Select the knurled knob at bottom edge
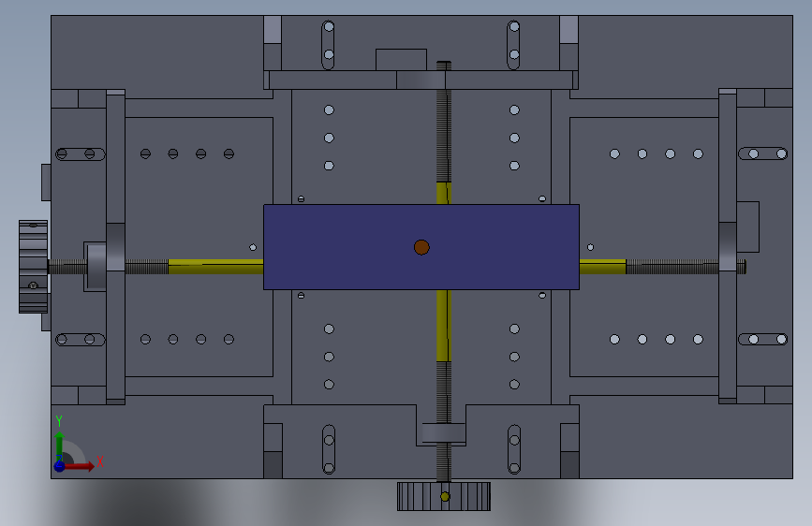 point(444,496)
